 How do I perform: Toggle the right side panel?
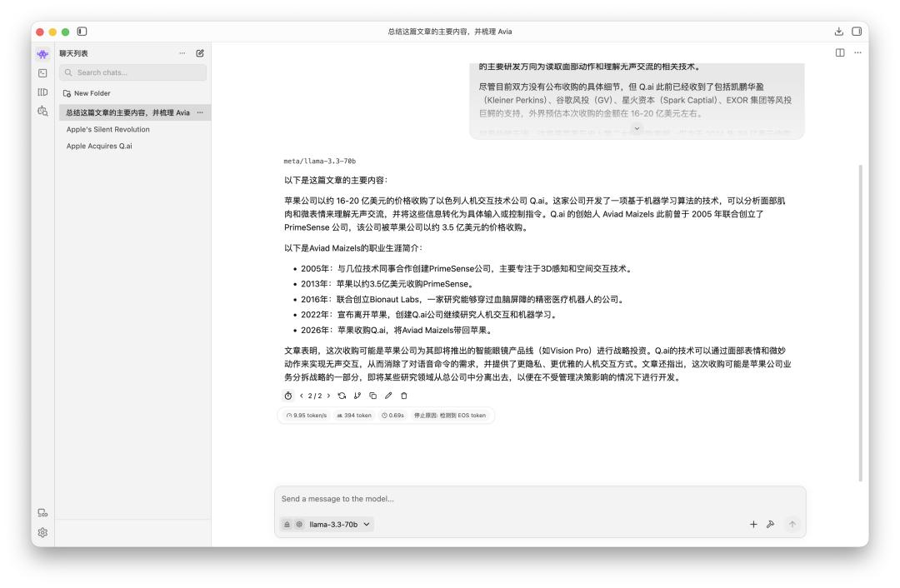tap(856, 32)
